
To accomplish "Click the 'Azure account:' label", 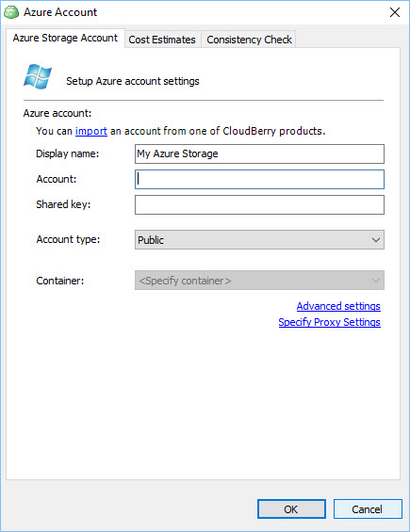I will tap(57, 113).
